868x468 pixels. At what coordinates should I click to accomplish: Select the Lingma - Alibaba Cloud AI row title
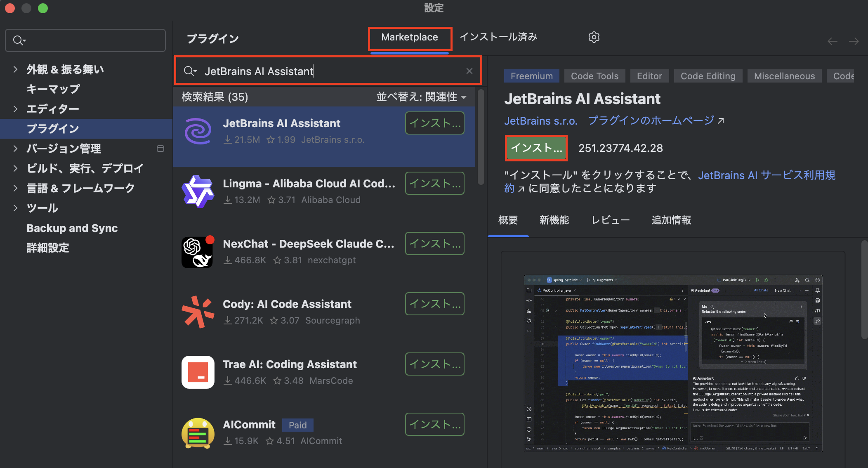click(309, 184)
